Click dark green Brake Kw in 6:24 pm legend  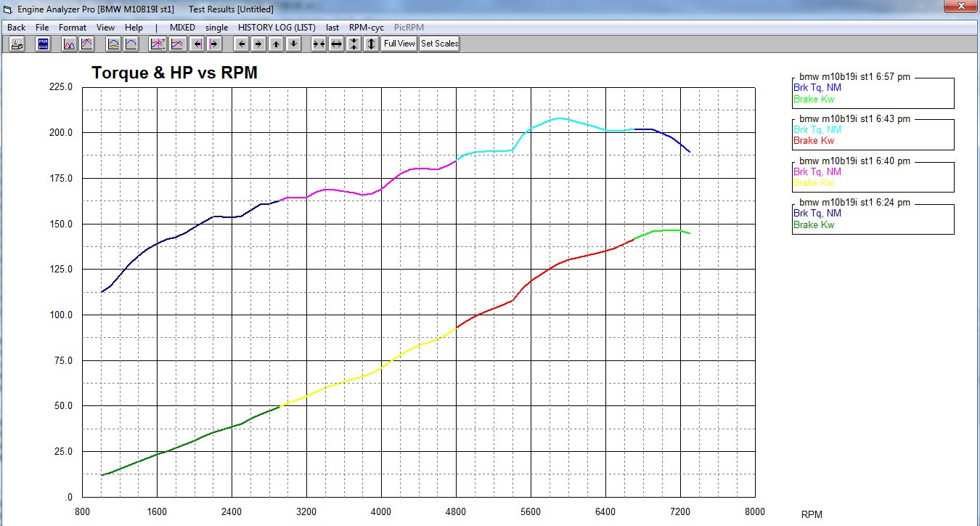814,224
